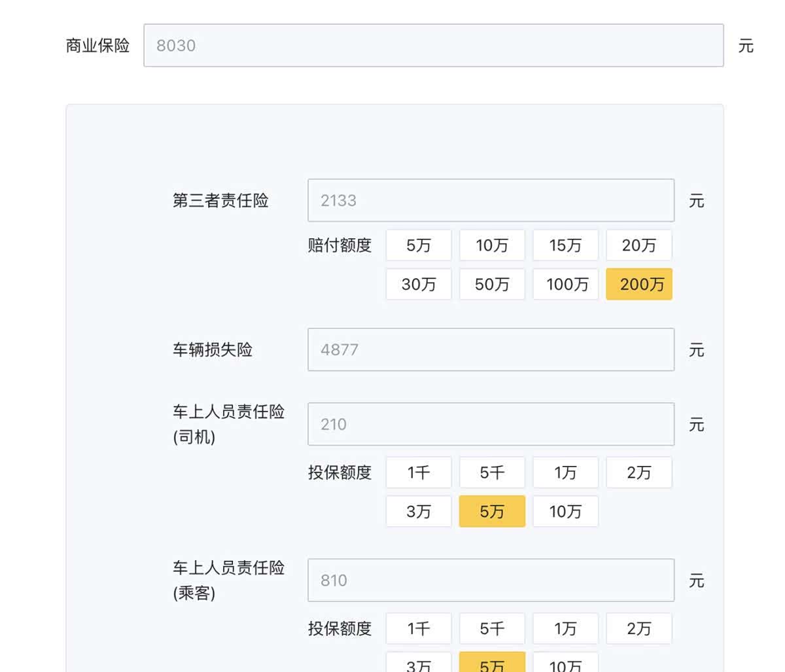This screenshot has width=785, height=672.
Task: Select 5千 投保额度 for 司机 insurance
Action: pos(492,472)
